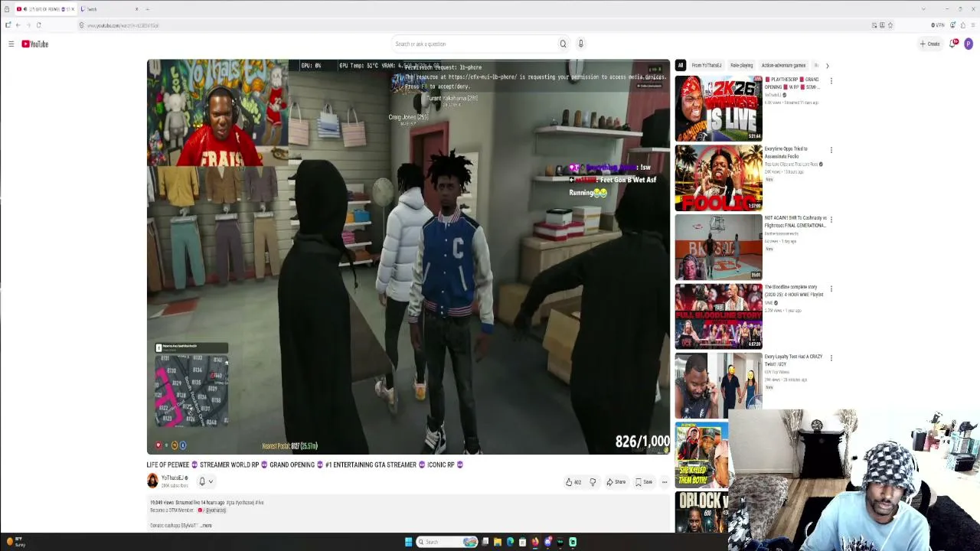Reload the page with the refresh icon
The image size is (980, 551).
click(38, 25)
